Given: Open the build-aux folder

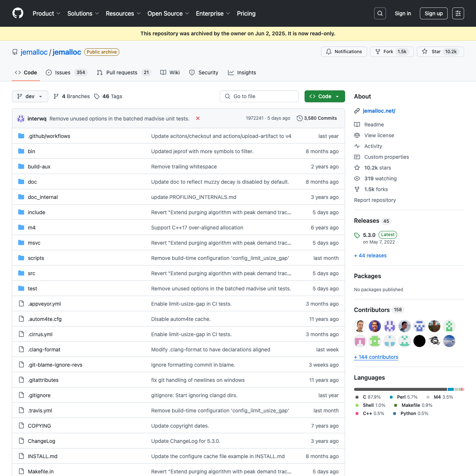Looking at the screenshot, I should 39,167.
